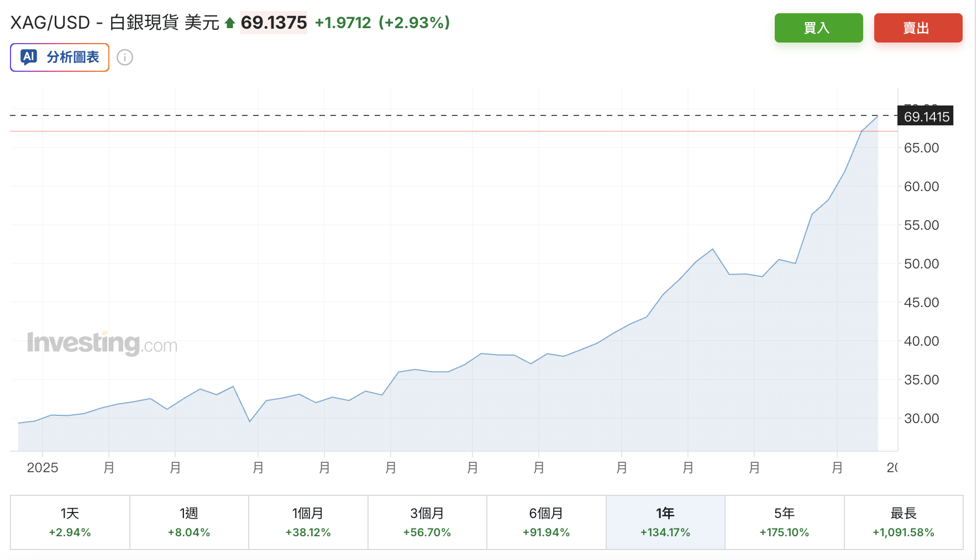Select the 1年 range tab
The width and height of the screenshot is (977, 560).
click(x=665, y=522)
